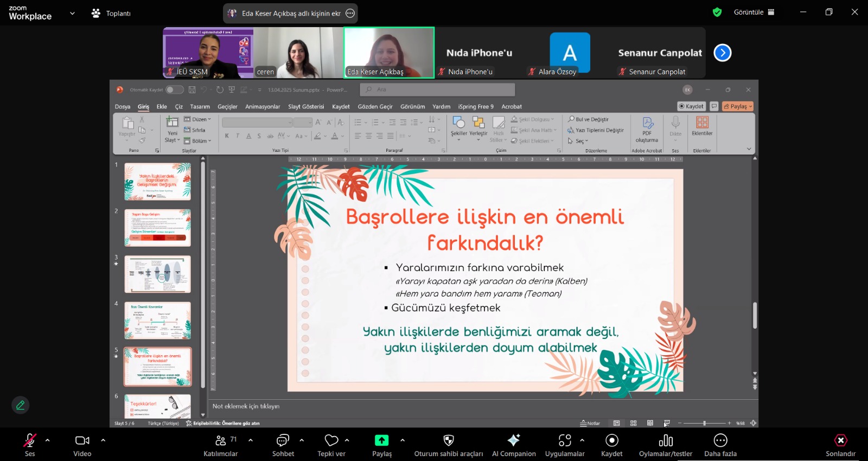The image size is (868, 461).
Task: Unmute microphone with Ses button
Action: point(30,441)
